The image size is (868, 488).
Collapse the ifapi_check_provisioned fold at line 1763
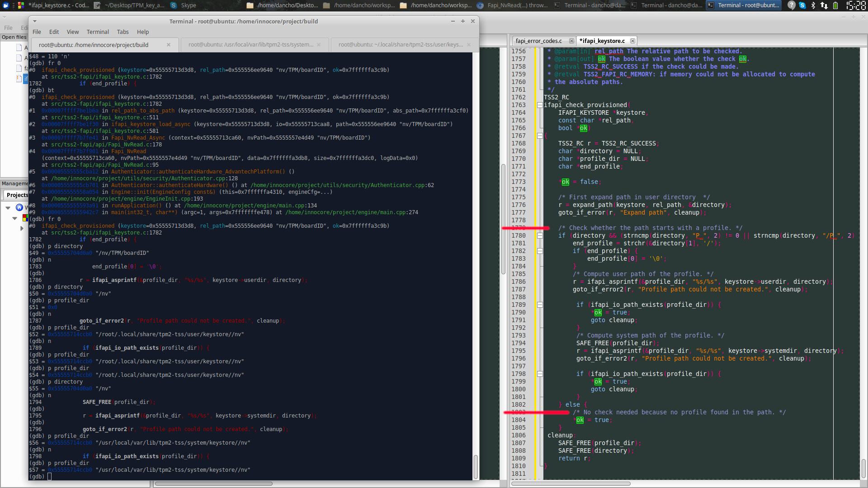[540, 104]
